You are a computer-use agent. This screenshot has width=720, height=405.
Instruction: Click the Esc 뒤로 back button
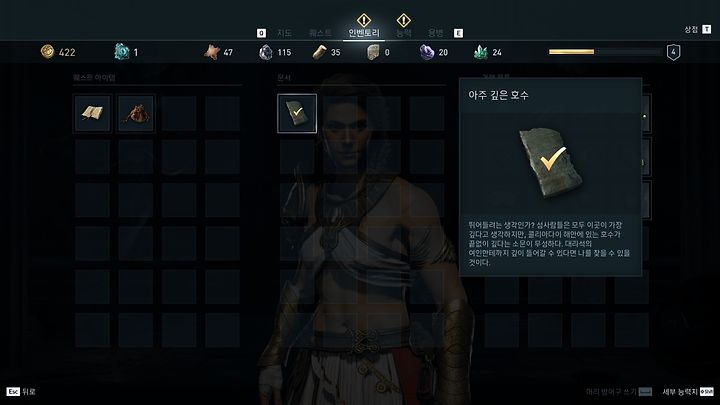click(21, 392)
